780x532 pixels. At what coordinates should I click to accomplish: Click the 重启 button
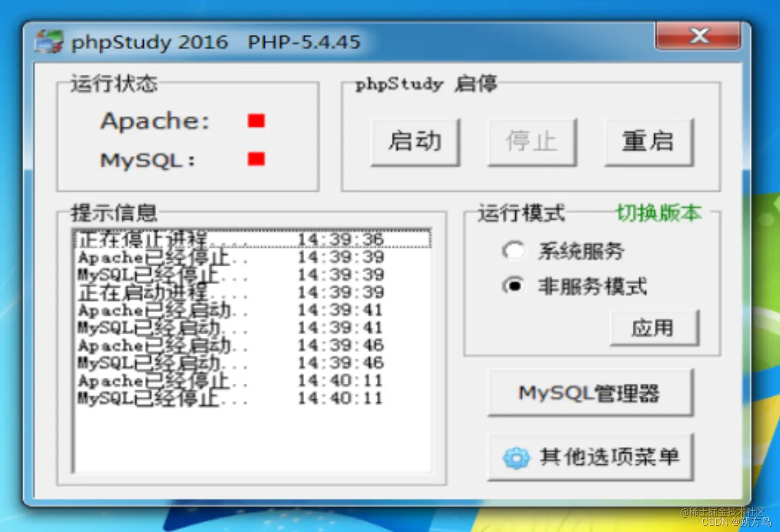[x=649, y=142]
